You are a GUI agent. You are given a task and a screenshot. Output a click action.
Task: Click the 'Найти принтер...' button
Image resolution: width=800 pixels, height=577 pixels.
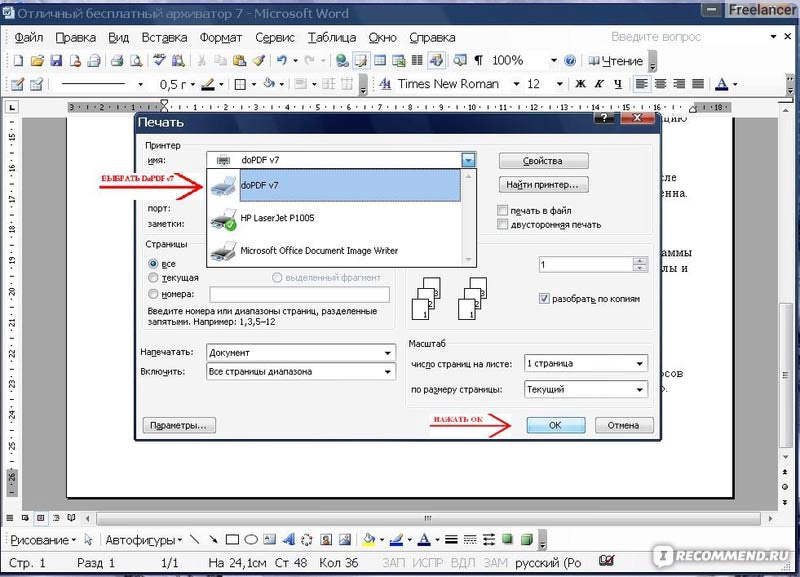click(542, 185)
